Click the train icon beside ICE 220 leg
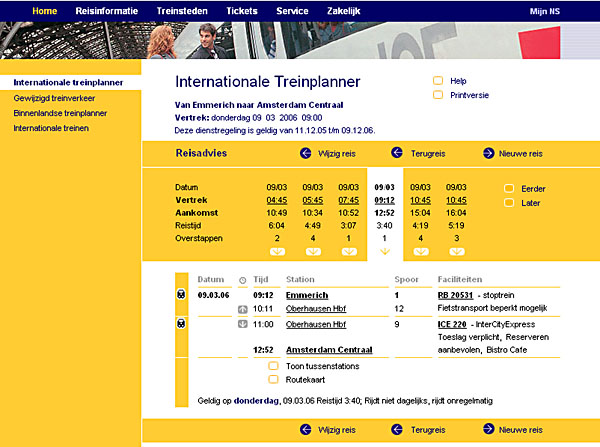600x447 pixels. (x=181, y=324)
